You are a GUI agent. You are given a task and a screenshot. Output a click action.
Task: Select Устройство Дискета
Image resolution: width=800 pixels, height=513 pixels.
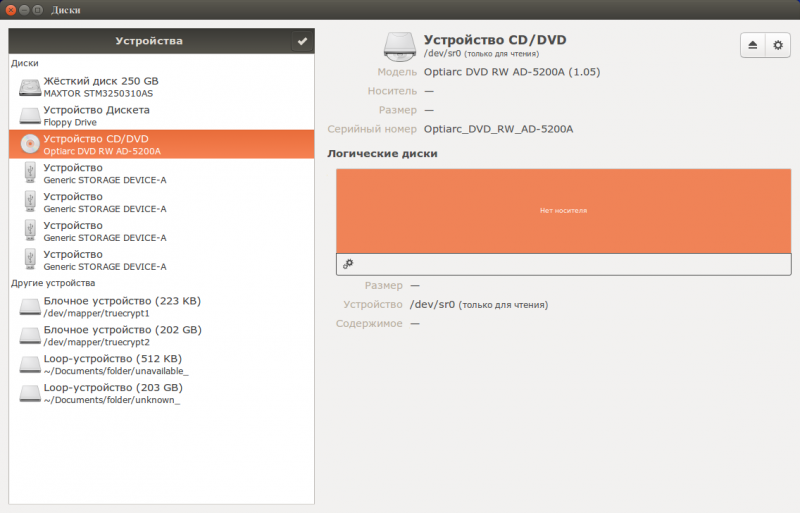tap(161, 116)
